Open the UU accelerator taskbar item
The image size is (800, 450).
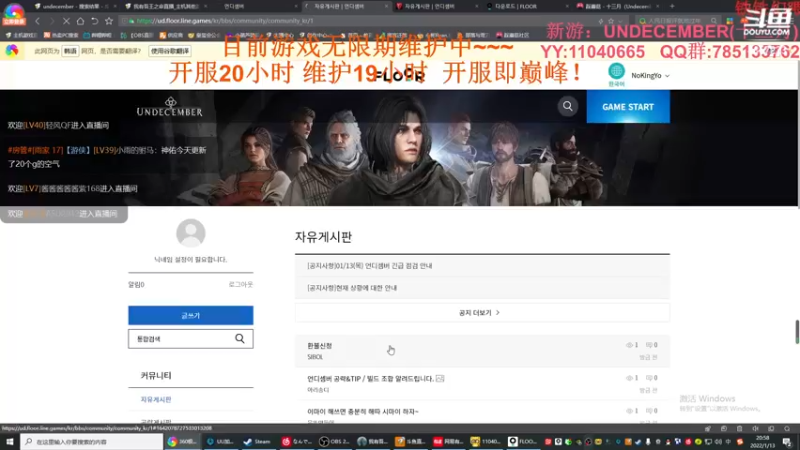220,441
